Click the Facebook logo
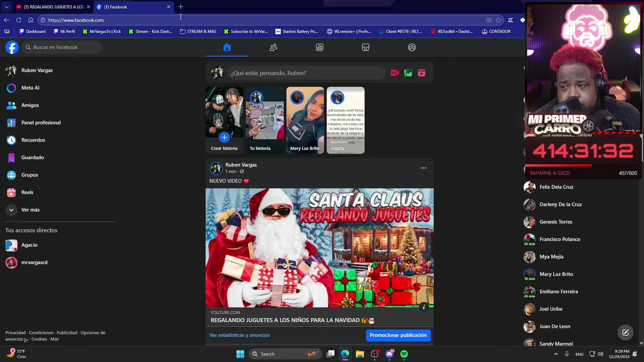Viewport: 644px width, 362px height. [x=12, y=47]
